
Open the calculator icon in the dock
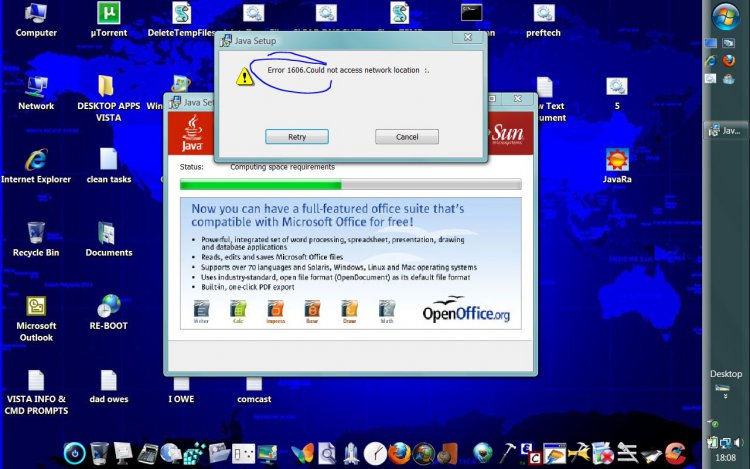click(x=148, y=454)
